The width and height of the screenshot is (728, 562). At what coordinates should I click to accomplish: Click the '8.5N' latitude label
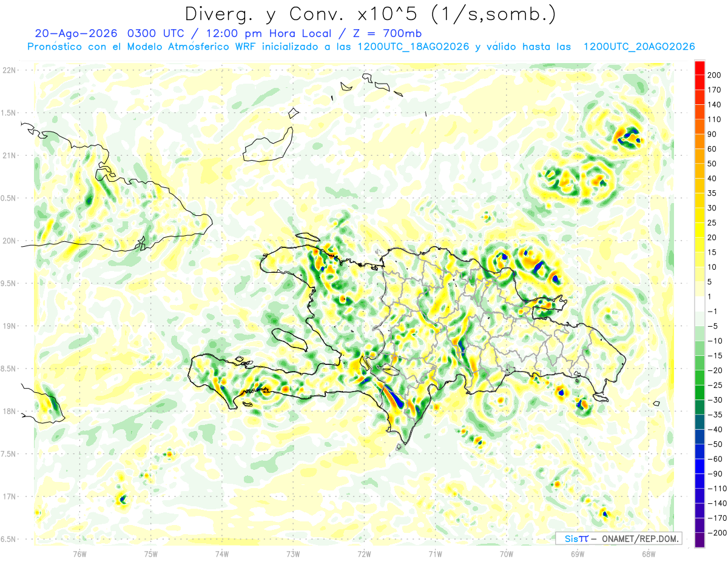[9, 369]
